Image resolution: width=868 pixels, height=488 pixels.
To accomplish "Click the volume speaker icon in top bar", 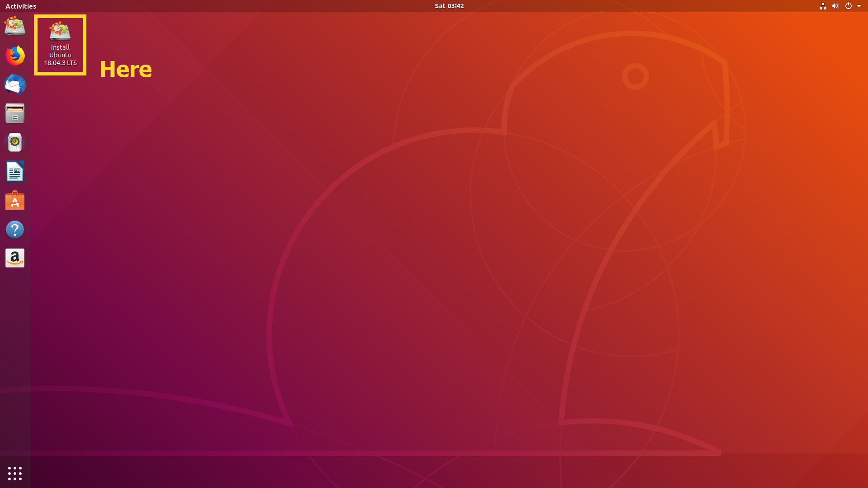I will point(835,6).
